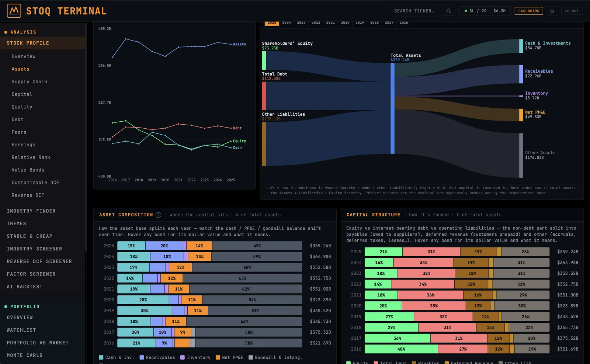Click the Dashboard button
This screenshot has width=590, height=364.
pyautogui.click(x=529, y=11)
